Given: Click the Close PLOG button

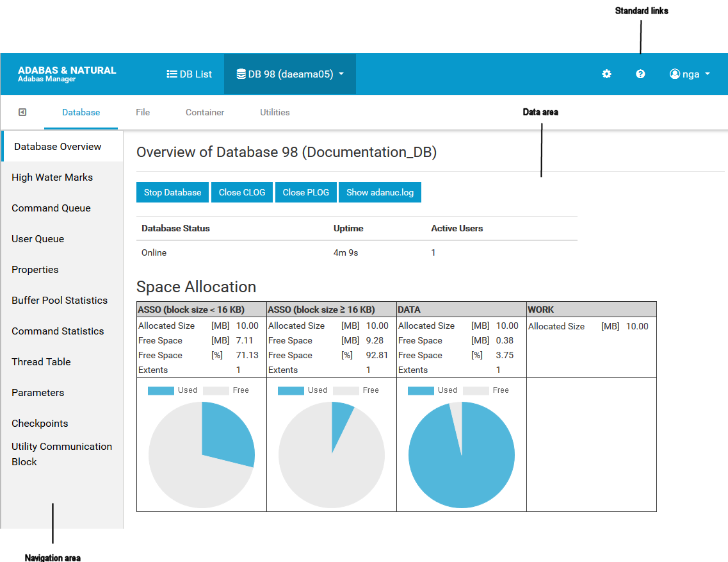Looking at the screenshot, I should 306,192.
